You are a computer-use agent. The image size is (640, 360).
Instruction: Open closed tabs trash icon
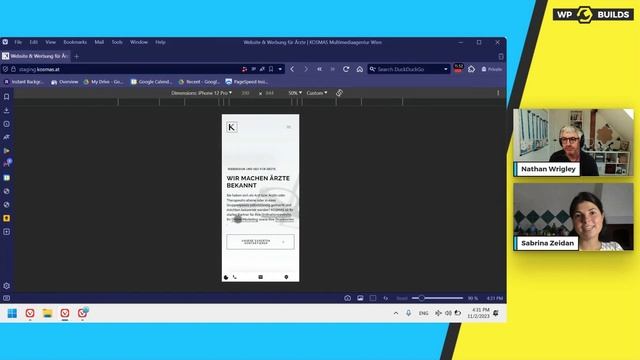click(501, 56)
